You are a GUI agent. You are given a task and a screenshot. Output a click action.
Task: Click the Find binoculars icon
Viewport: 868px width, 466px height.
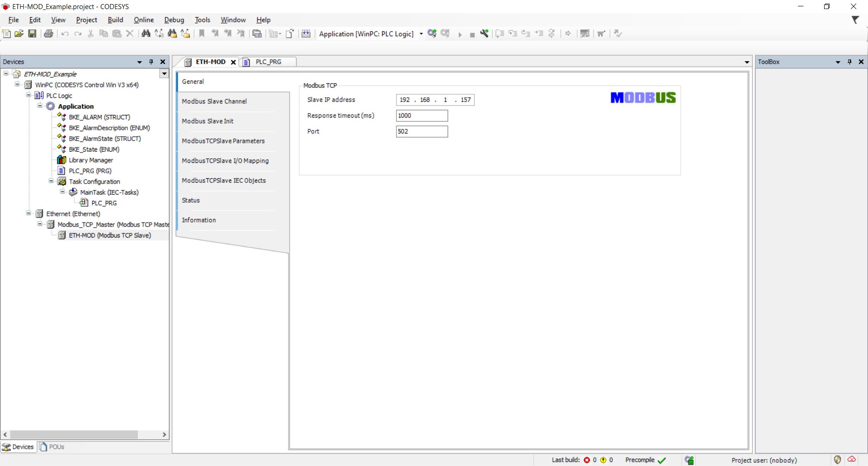coord(146,33)
